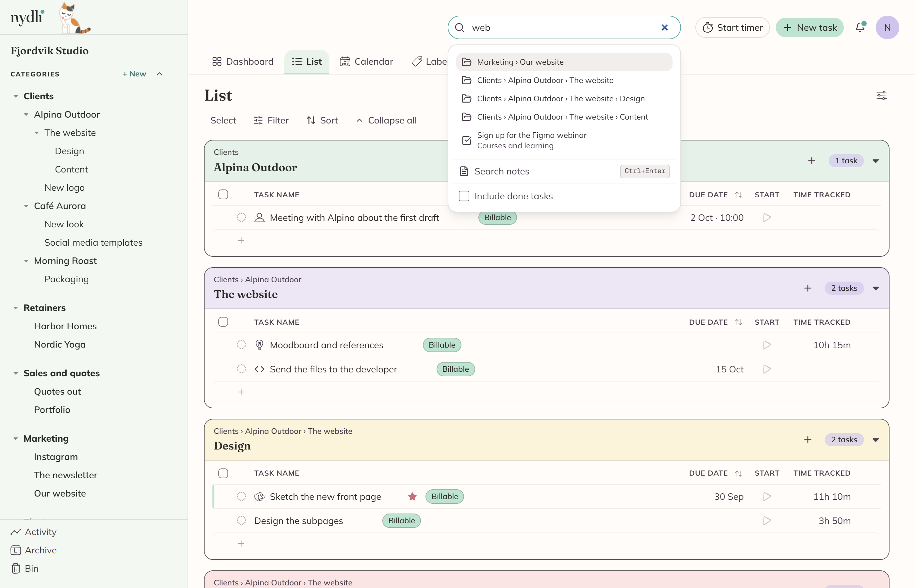The height and width of the screenshot is (588, 915).
Task: Click the 2 tasks badge on The website
Action: pyautogui.click(x=844, y=288)
